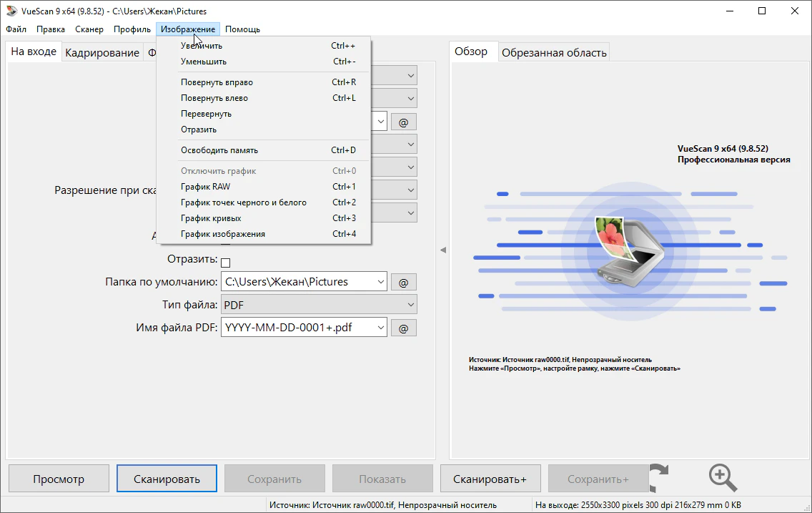This screenshot has height=513, width=812.
Task: Maximize the VueScan window
Action: tap(762, 11)
